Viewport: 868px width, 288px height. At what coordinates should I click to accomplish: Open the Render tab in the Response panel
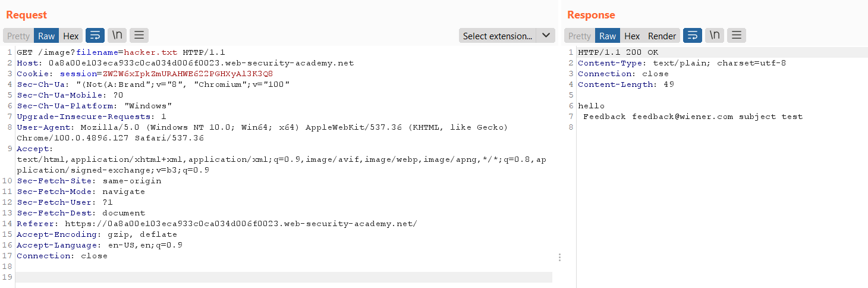(662, 36)
